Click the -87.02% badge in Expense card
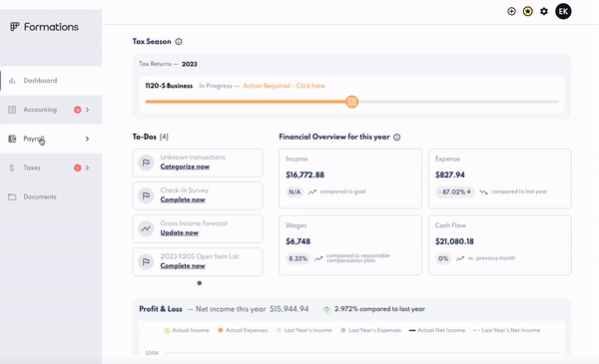This screenshot has width=599, height=364. coord(454,191)
